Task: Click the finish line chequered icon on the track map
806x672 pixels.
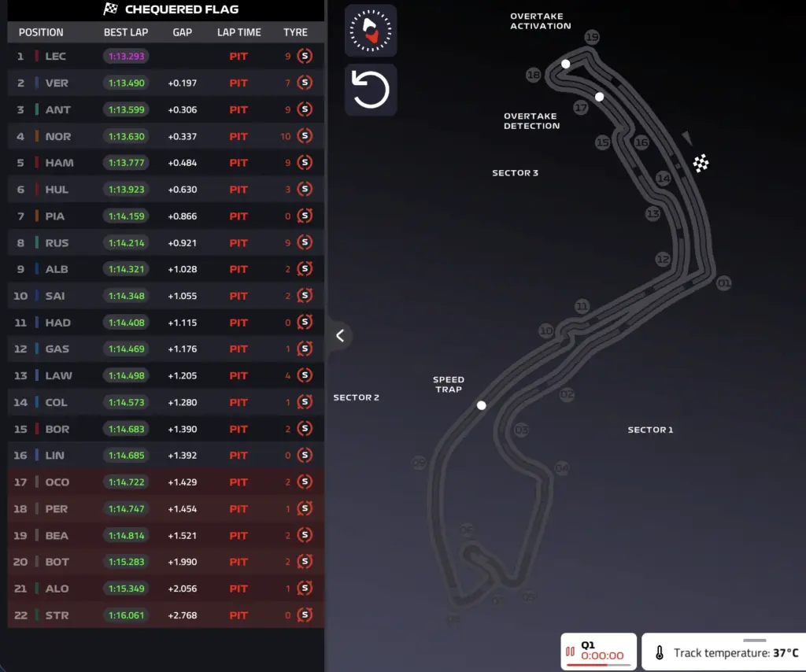Action: (701, 164)
